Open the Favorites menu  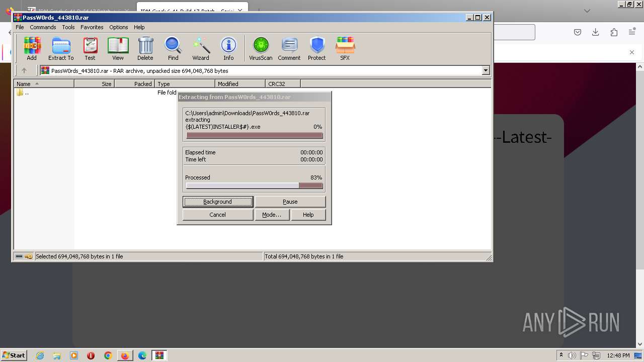pos(92,27)
